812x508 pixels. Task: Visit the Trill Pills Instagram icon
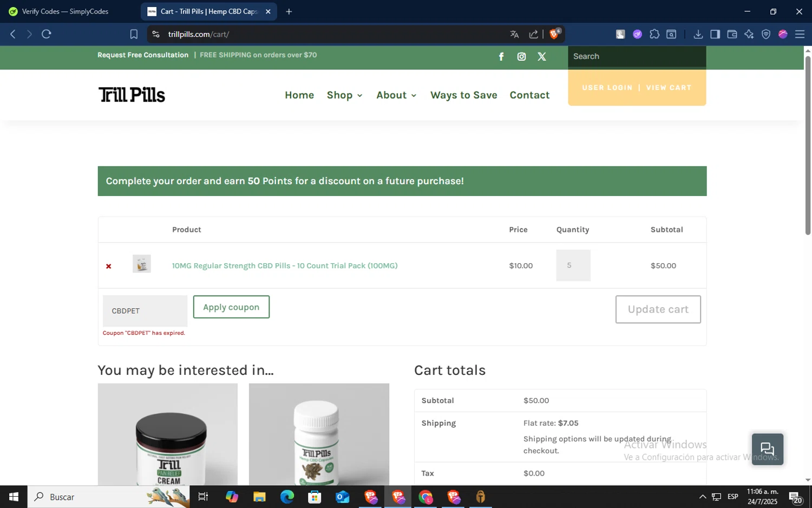tap(521, 56)
